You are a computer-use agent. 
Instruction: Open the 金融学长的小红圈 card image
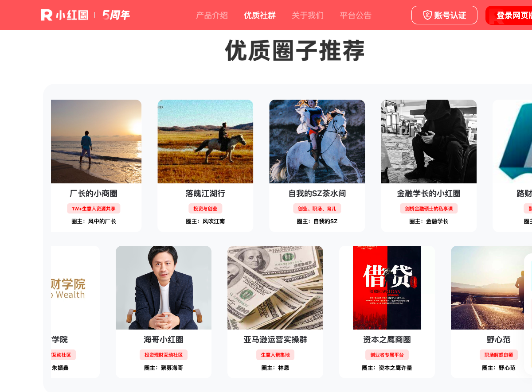[x=429, y=141]
